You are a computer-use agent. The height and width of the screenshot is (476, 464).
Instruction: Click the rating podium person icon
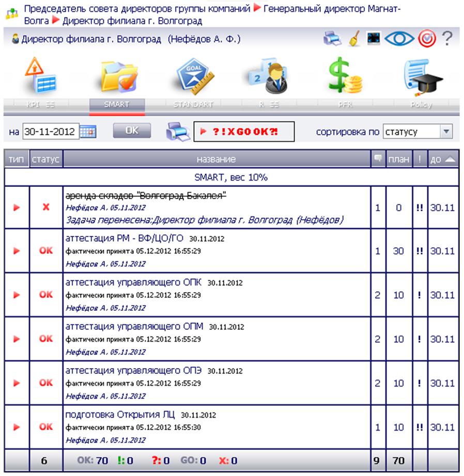click(269, 76)
